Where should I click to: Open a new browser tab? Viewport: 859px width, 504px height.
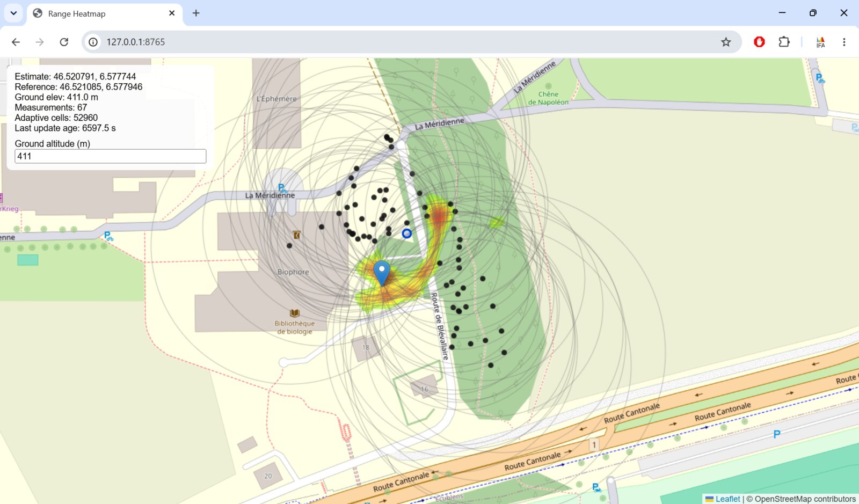pos(196,13)
